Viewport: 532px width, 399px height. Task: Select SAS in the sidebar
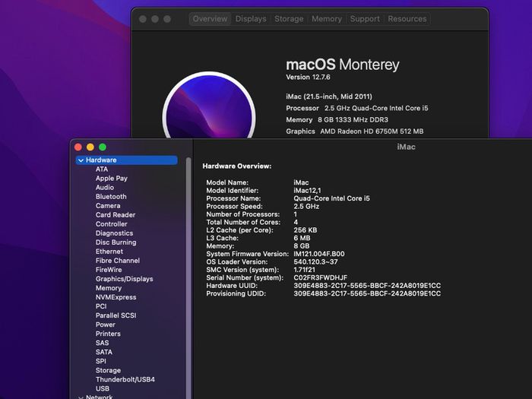pyautogui.click(x=102, y=343)
